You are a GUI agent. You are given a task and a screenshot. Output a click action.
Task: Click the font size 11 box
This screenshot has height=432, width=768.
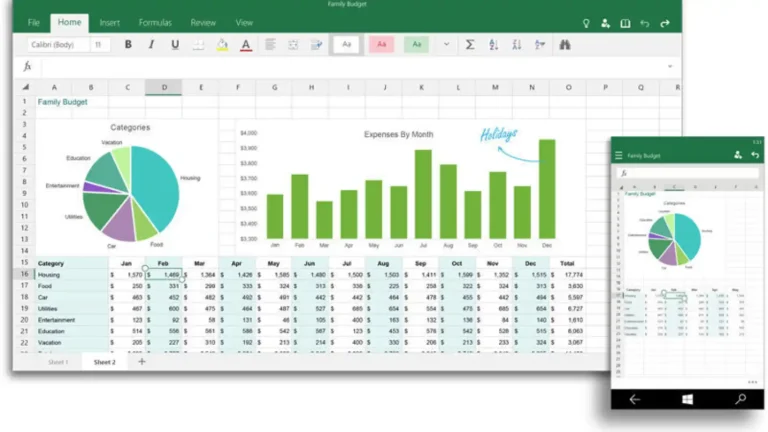(100, 45)
